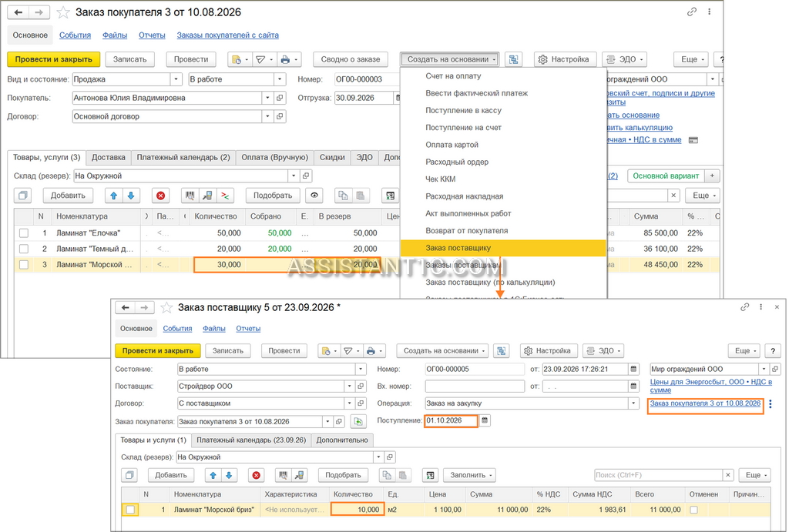Click barcode icon in supplier order table toolbar
Image resolution: width=789 pixels, height=532 pixels.
pos(284,475)
